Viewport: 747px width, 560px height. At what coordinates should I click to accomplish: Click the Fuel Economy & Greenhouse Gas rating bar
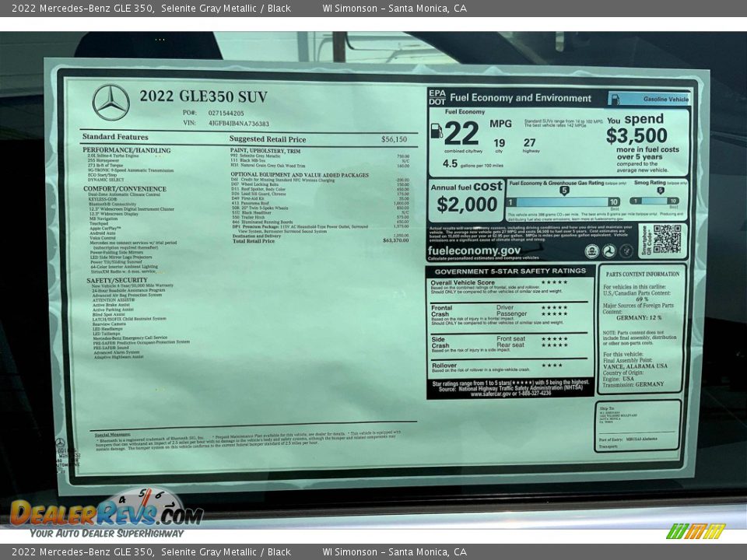tap(563, 202)
